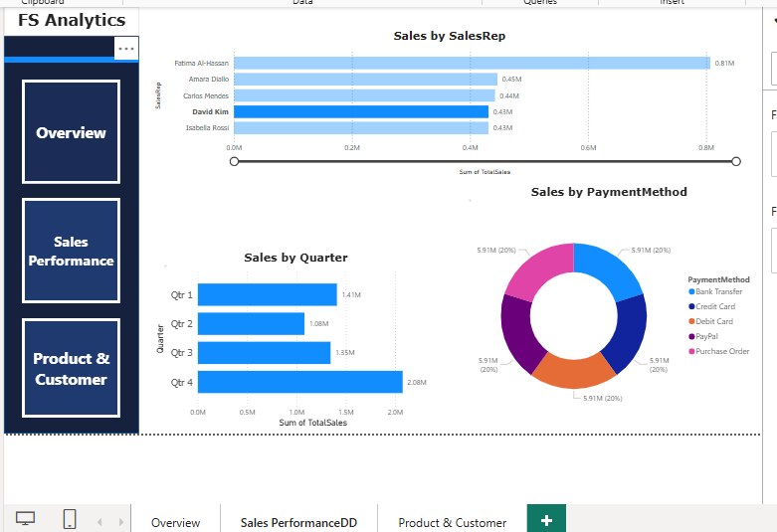Viewport: 777px width, 532px height.
Task: Add a new report page
Action: coord(546,520)
